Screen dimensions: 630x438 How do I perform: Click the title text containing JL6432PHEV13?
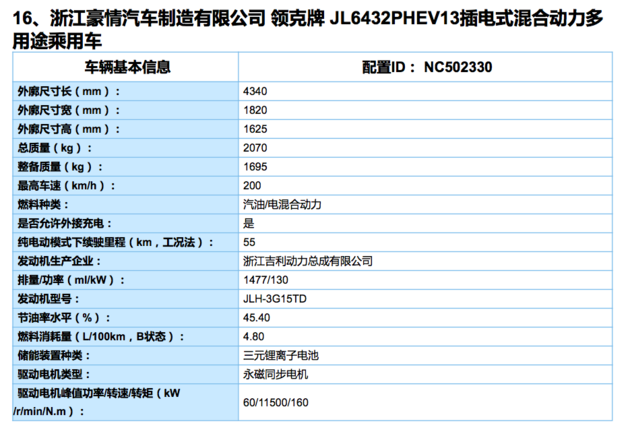[308, 30]
